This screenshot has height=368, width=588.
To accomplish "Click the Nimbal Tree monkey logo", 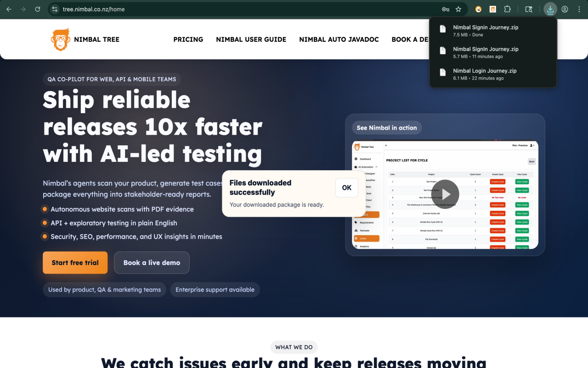I will 60,40.
